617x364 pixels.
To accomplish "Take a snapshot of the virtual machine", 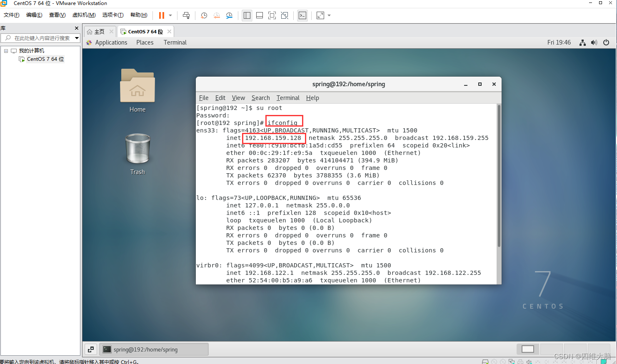I will [x=204, y=15].
